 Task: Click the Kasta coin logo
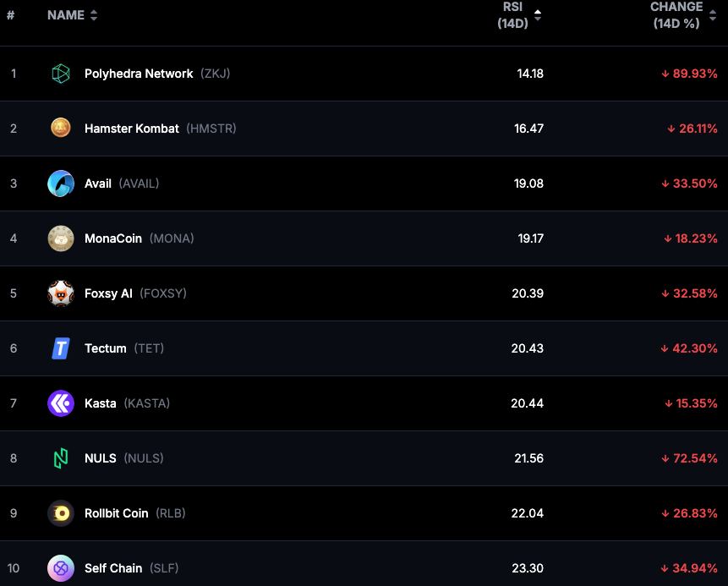point(61,403)
